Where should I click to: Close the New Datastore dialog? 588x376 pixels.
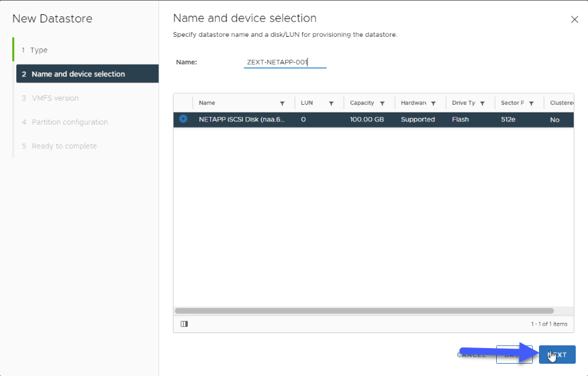(574, 20)
